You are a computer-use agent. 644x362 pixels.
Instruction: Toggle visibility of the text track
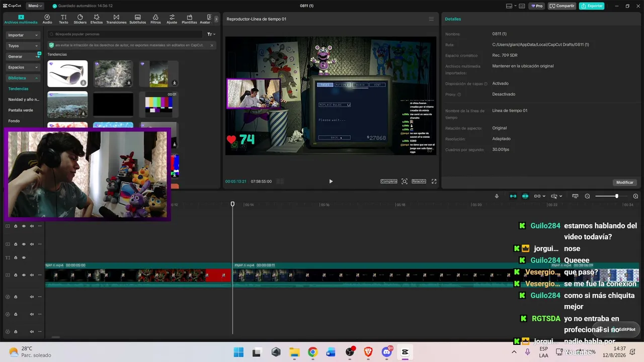24,257
